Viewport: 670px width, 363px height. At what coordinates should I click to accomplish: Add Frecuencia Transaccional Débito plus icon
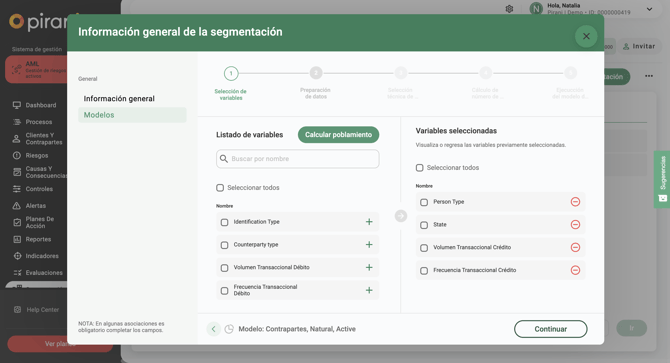pyautogui.click(x=369, y=290)
